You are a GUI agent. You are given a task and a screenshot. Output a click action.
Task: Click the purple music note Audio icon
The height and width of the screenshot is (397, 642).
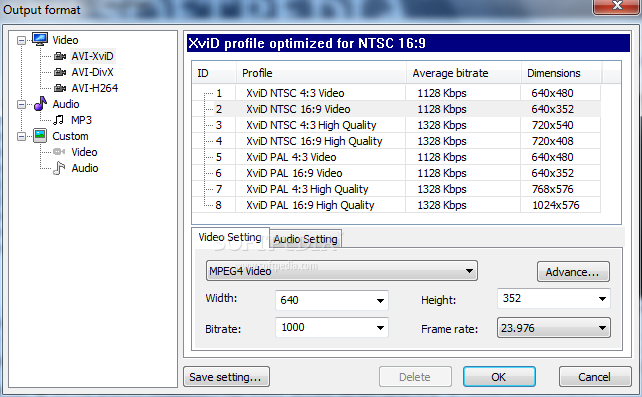click(40, 104)
